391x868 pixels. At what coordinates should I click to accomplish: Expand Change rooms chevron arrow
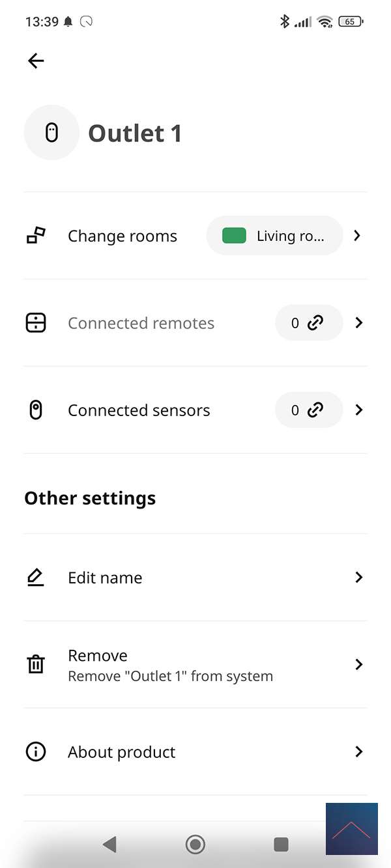pos(357,236)
